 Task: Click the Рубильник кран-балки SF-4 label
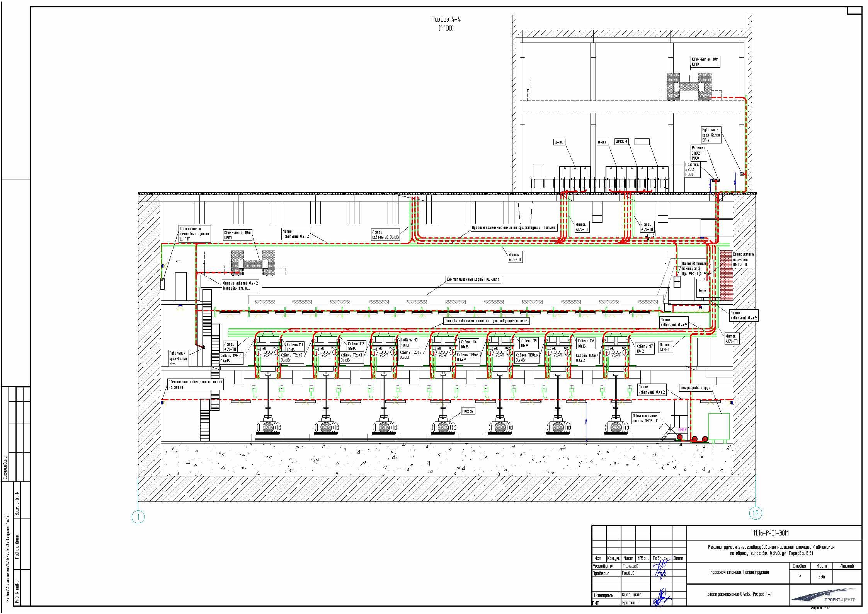tap(711, 135)
